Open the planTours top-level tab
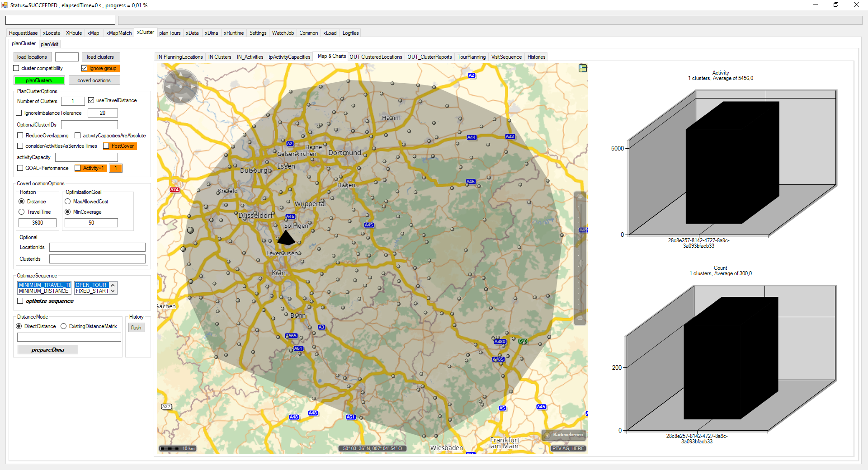Screen dimensions: 868x470 pyautogui.click(x=170, y=33)
